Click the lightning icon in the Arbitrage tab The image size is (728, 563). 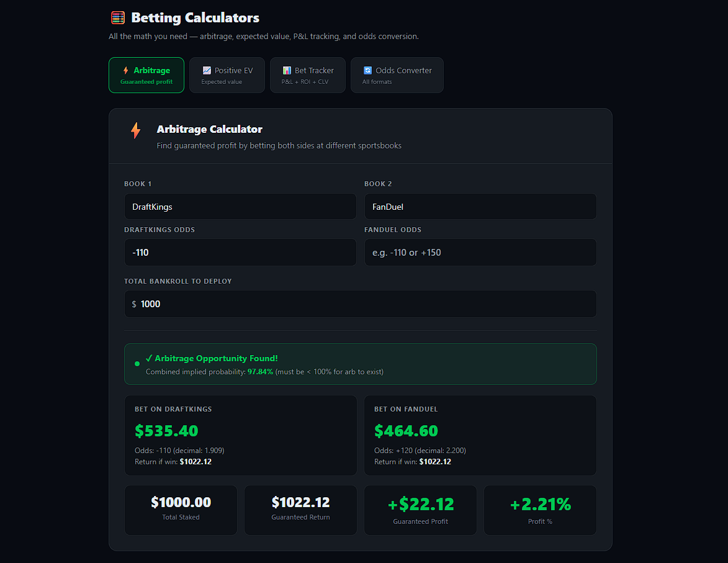[126, 70]
